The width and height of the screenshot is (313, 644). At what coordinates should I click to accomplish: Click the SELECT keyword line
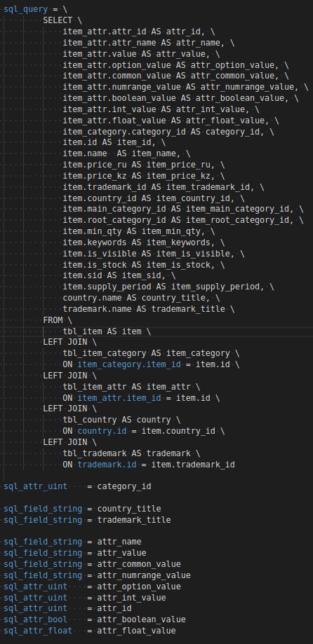62,20
